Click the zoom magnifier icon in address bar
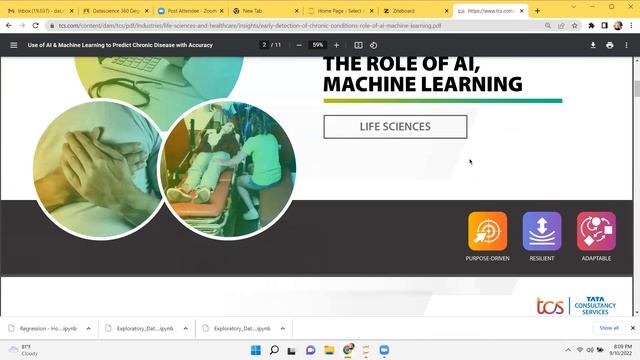The image size is (640, 360). (x=548, y=26)
